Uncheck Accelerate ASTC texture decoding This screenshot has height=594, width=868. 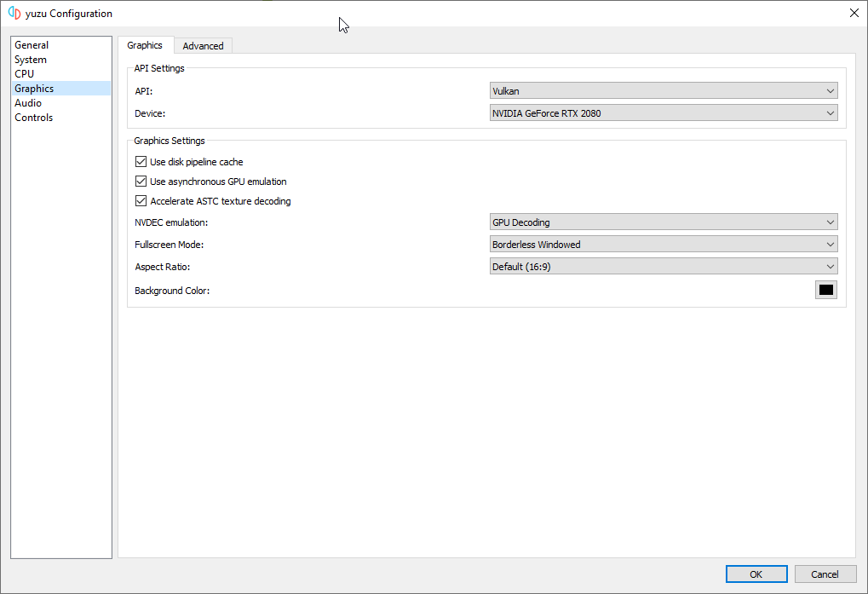[x=141, y=201]
